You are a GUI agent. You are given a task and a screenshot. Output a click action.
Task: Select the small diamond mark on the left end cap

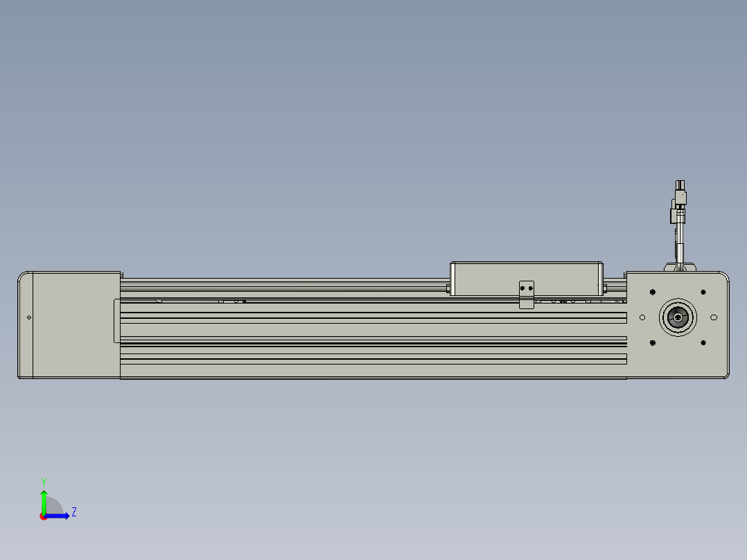(29, 317)
